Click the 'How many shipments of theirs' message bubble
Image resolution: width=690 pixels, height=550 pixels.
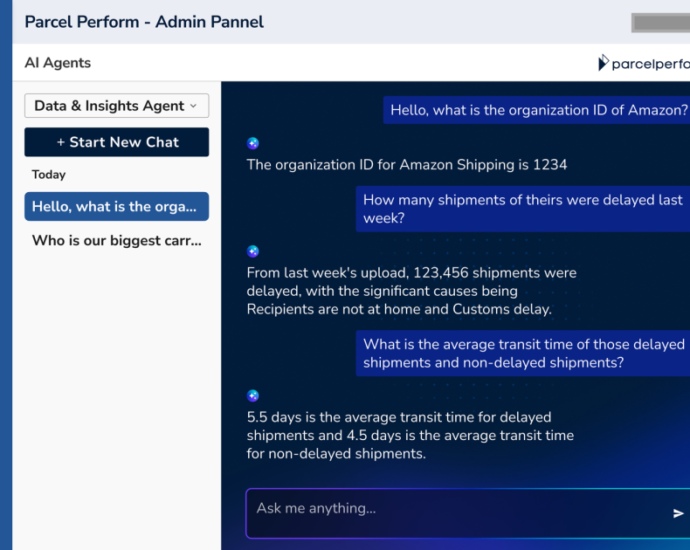523,209
